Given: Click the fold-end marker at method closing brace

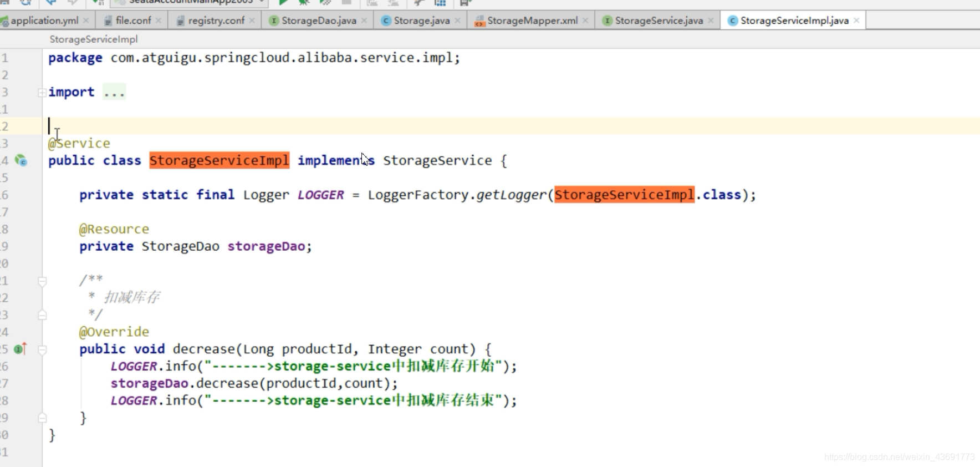Looking at the screenshot, I should (42, 418).
